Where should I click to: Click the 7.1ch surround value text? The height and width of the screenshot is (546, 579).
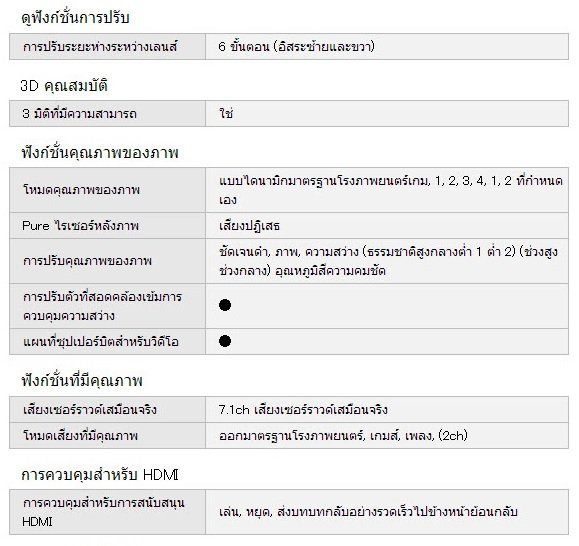(303, 409)
